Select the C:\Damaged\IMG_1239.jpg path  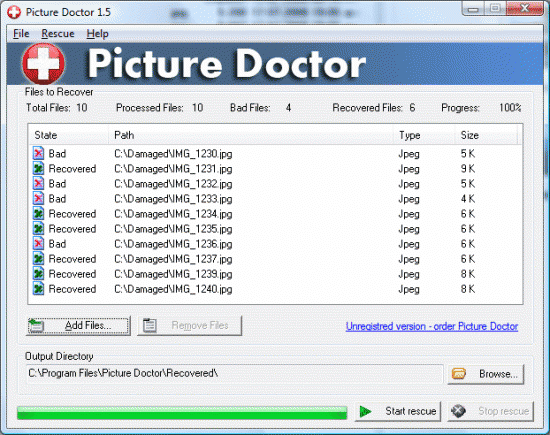[173, 274]
